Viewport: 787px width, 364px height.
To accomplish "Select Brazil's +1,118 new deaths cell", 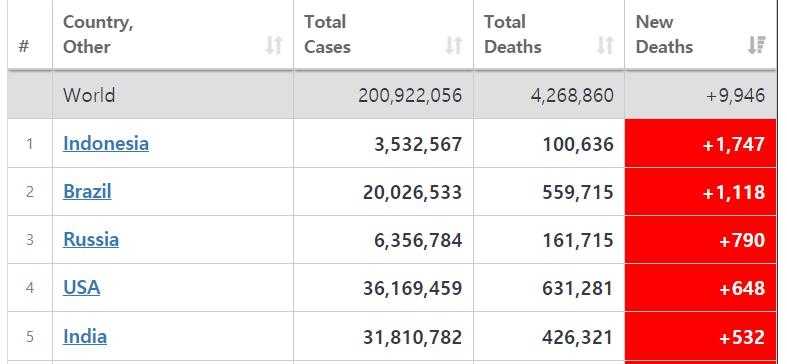I will 700,192.
